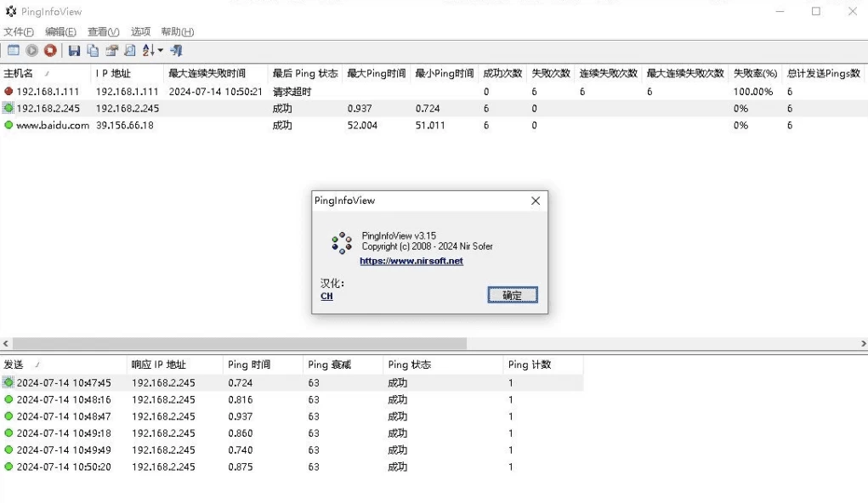Image resolution: width=868 pixels, height=503 pixels.
Task: Save selected items with floppy disk icon
Action: (x=74, y=51)
